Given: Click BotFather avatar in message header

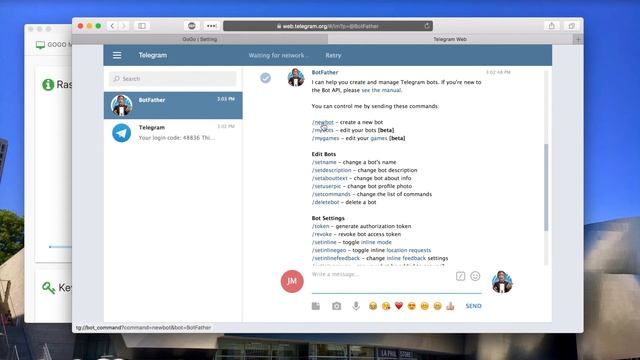Looking at the screenshot, I should (x=296, y=77).
